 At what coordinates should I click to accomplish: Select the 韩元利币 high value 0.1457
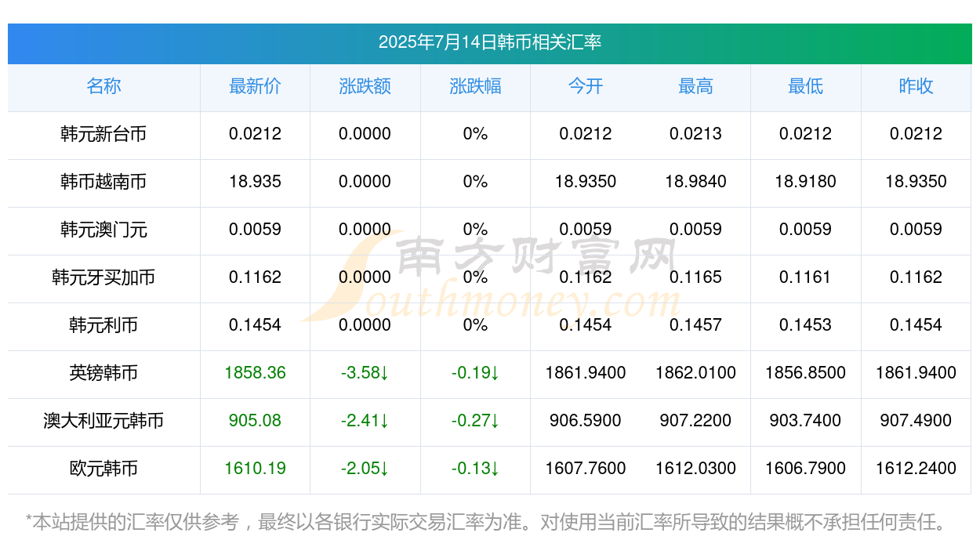[x=695, y=325]
